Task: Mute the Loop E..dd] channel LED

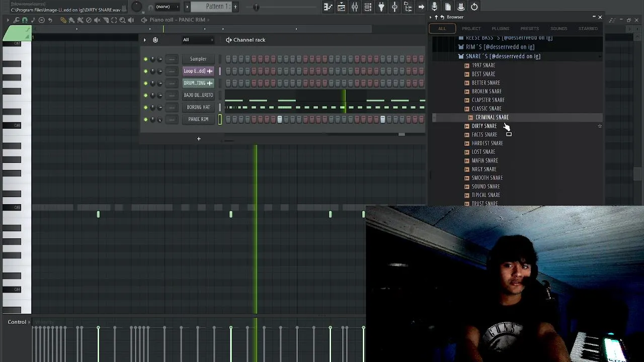Action: (x=146, y=71)
